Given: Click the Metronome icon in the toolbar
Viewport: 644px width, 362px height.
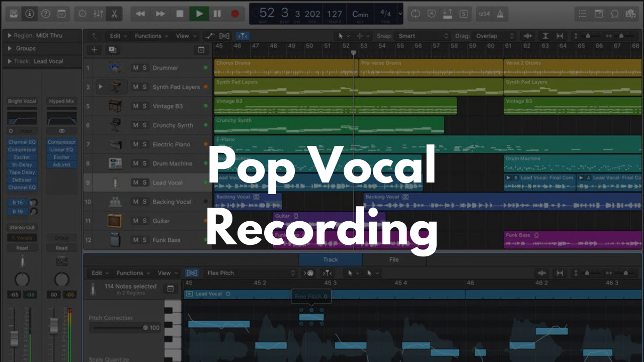Looking at the screenshot, I should pyautogui.click(x=501, y=14).
